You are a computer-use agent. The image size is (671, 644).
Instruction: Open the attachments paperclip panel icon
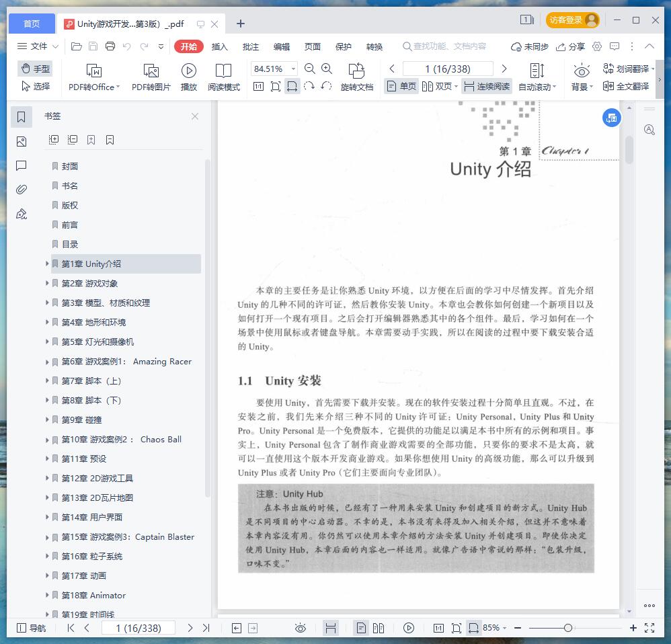[x=22, y=190]
